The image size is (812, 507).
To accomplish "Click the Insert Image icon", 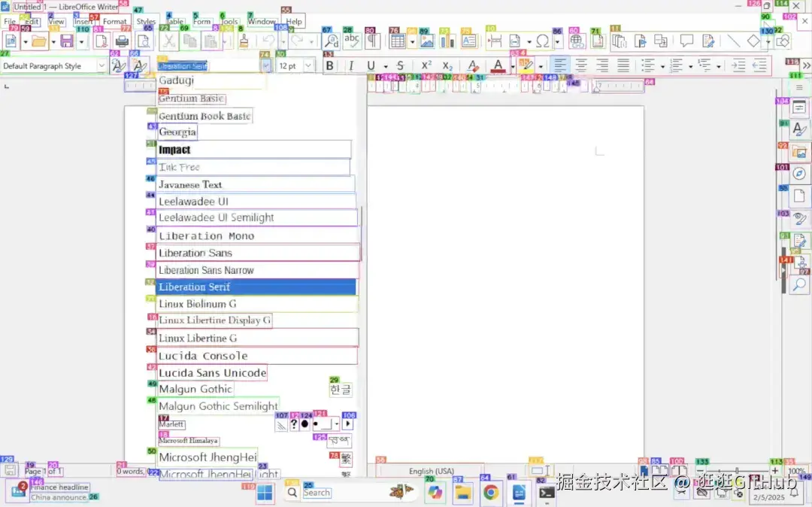I will pos(427,41).
